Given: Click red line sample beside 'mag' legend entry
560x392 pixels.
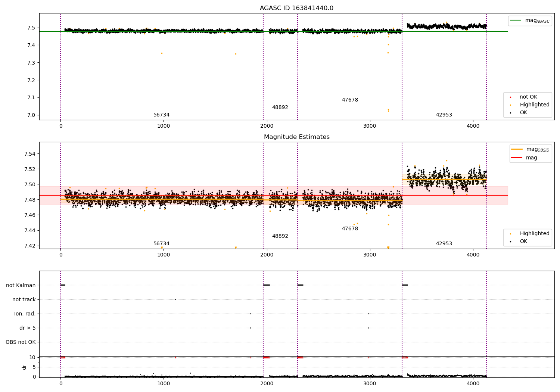Looking at the screenshot, I should click(x=517, y=158).
